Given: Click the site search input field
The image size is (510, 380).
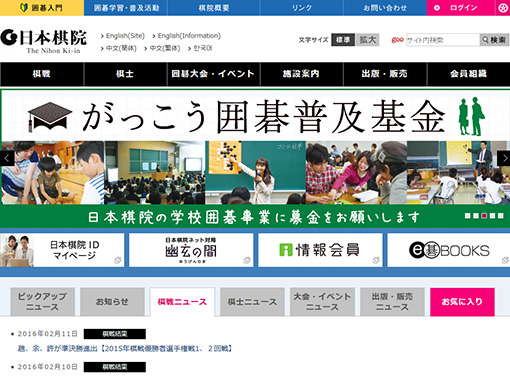Looking at the screenshot, I should [443, 40].
